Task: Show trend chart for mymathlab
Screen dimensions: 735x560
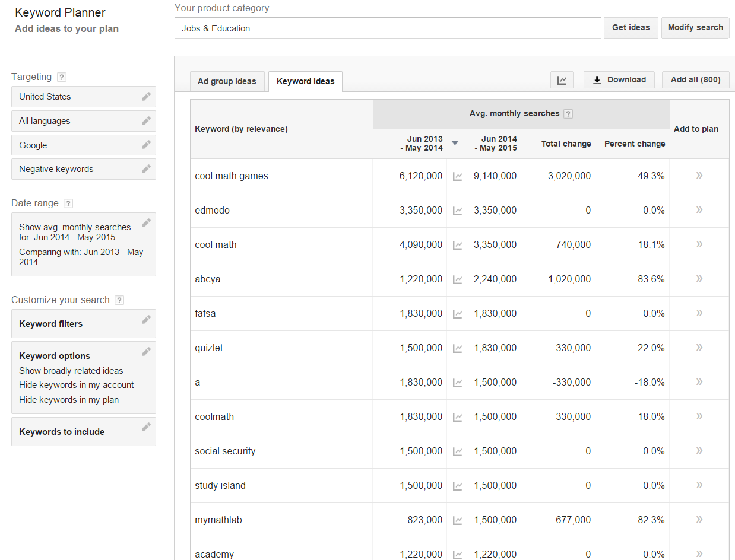Action: (457, 520)
